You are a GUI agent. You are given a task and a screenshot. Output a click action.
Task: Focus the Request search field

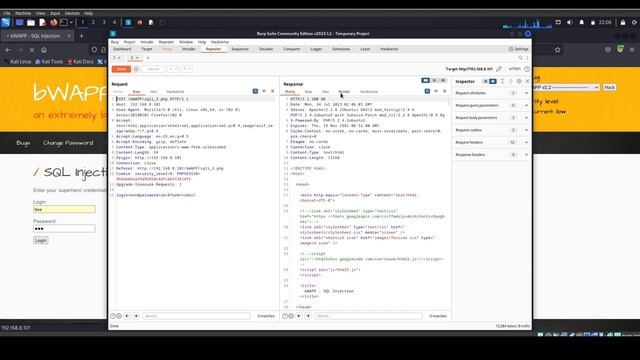point(196,316)
